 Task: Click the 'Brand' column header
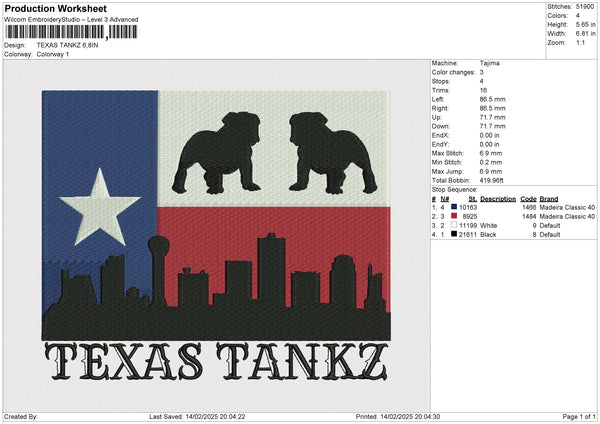click(x=549, y=199)
